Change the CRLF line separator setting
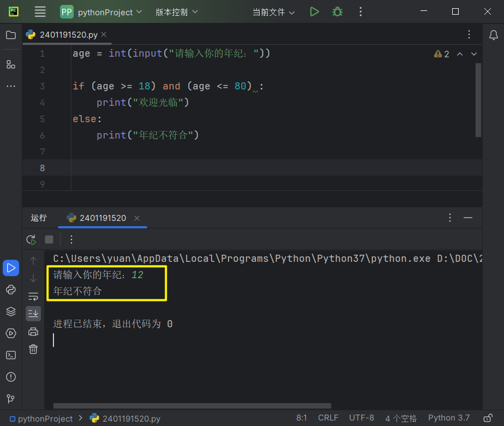 (x=328, y=418)
